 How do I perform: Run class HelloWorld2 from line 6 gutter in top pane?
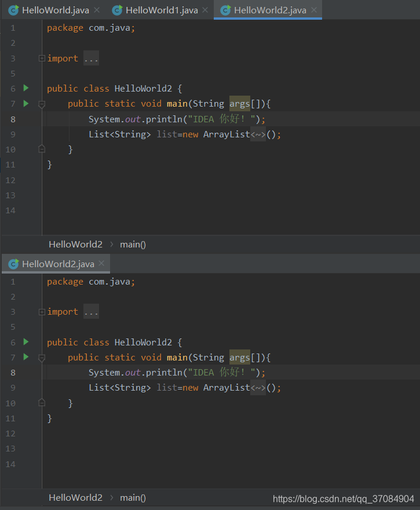pyautogui.click(x=26, y=88)
